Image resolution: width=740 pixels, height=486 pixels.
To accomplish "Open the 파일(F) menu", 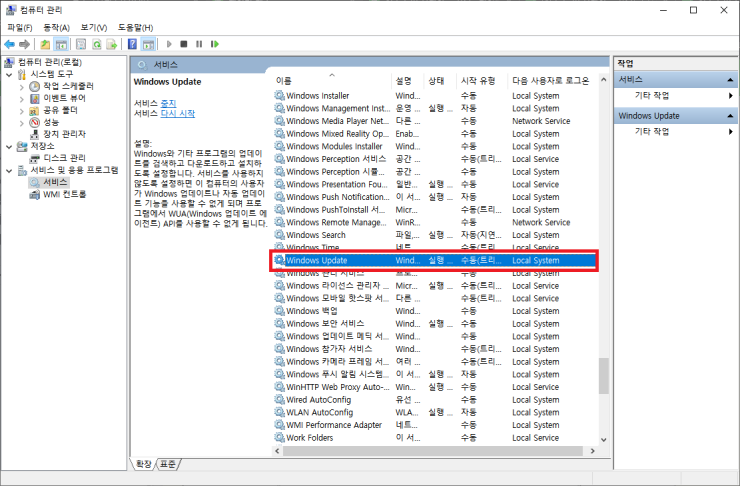I will coord(20,28).
